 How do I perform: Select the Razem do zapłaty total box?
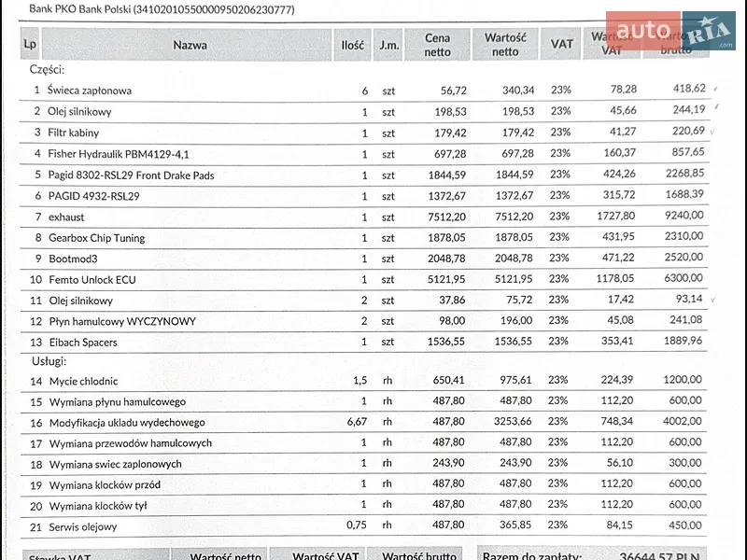(592, 553)
